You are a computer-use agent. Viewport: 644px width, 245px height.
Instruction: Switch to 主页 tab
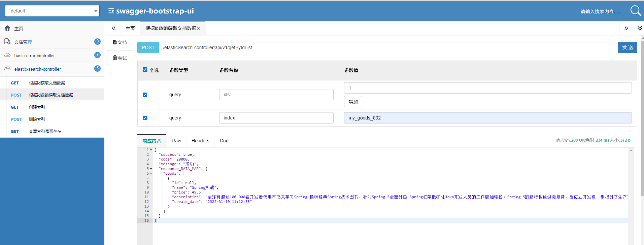pos(130,28)
